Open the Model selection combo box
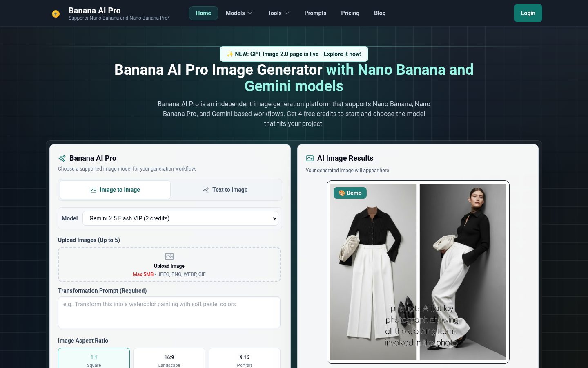 pyautogui.click(x=180, y=218)
